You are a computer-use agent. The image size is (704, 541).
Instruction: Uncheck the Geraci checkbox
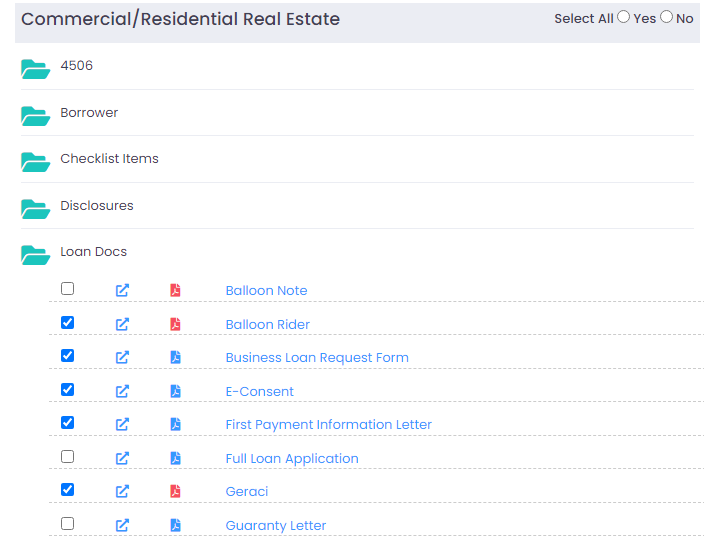[x=67, y=489]
